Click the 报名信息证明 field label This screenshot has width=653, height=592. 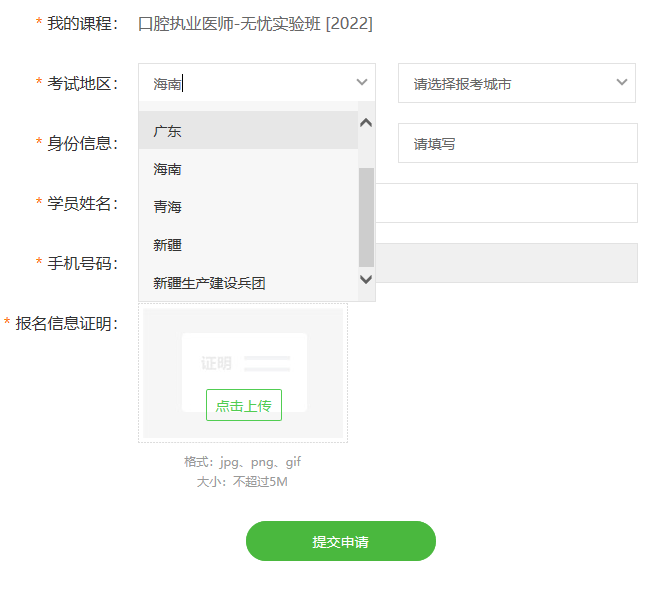tap(66, 323)
